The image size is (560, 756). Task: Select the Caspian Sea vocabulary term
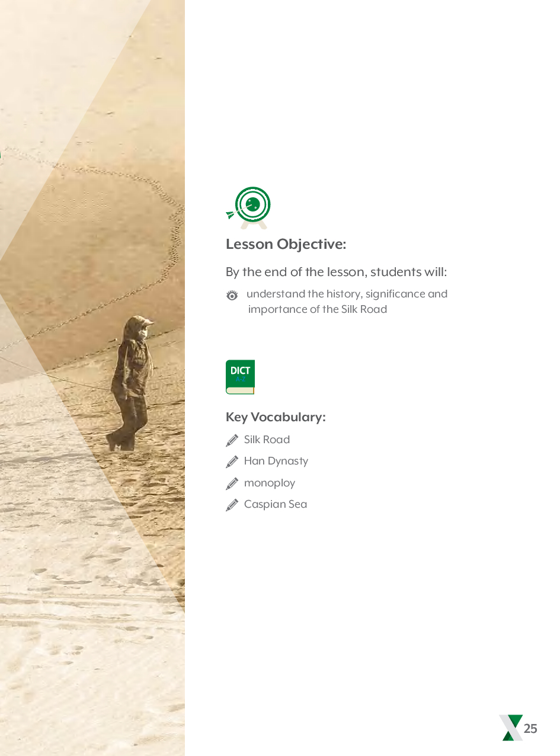point(276,505)
